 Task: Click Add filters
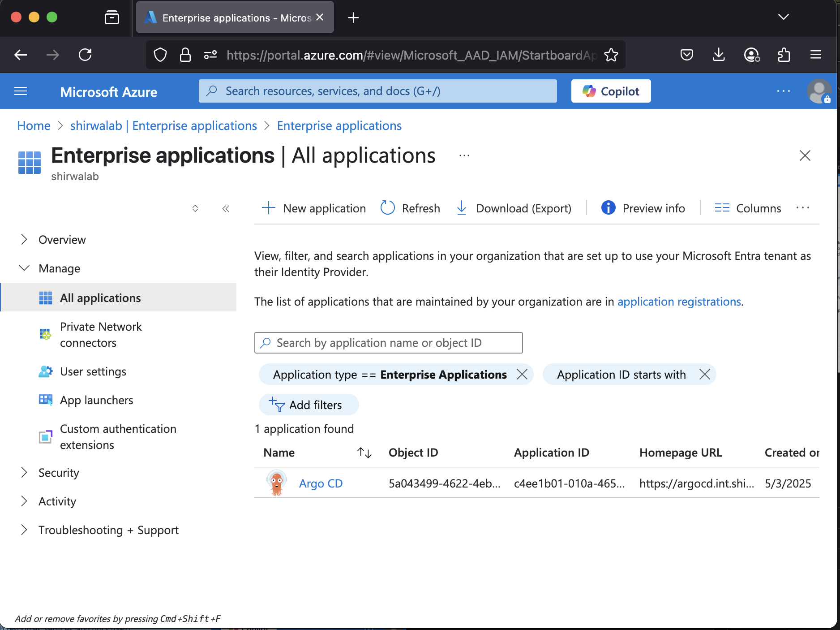coord(309,405)
